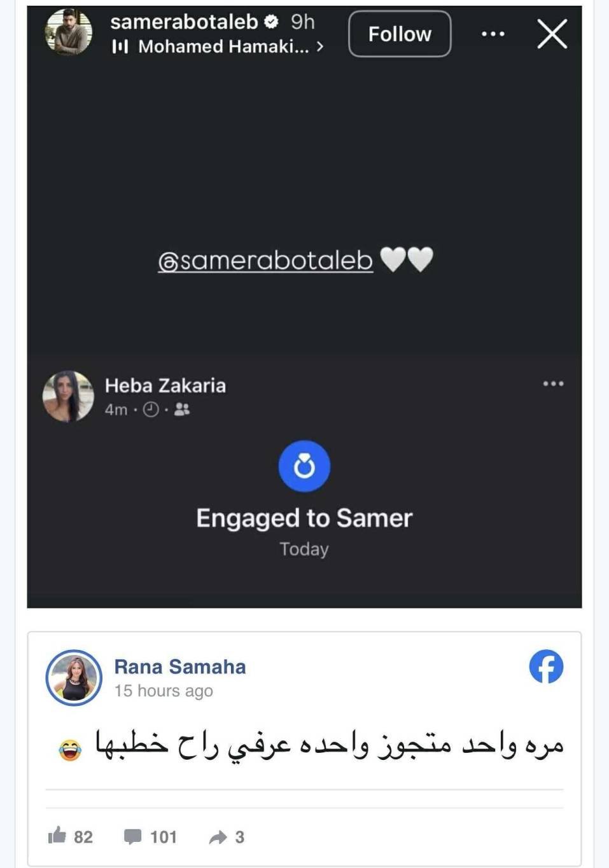Viewport: 609px width, 868px height.
Task: Click the verified badge next to samerabotaleb
Action: click(x=272, y=22)
